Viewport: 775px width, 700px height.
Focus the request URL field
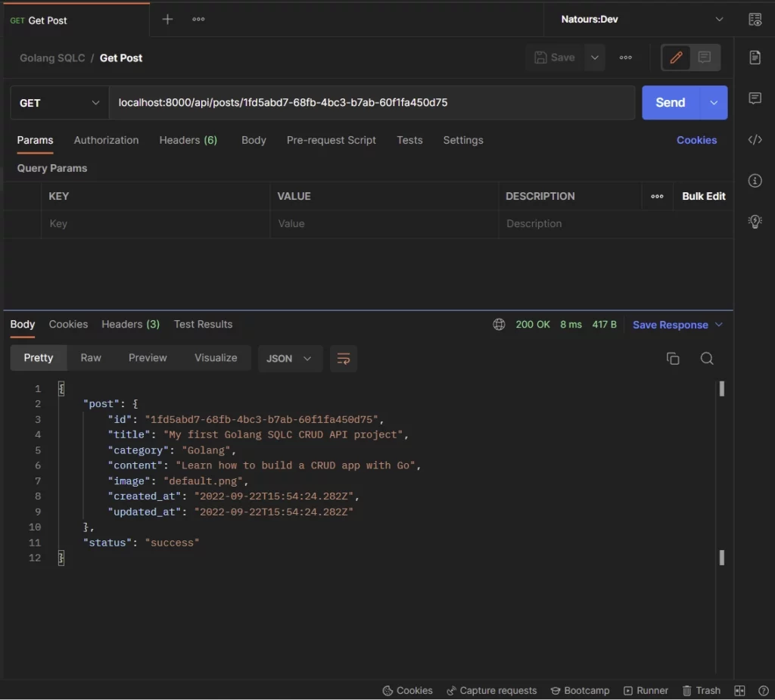tap(372, 103)
